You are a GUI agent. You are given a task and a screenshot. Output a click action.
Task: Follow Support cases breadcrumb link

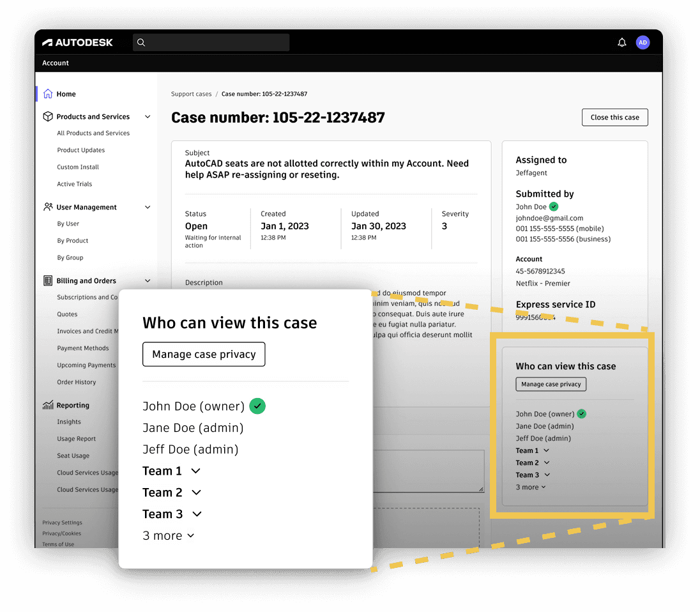191,94
